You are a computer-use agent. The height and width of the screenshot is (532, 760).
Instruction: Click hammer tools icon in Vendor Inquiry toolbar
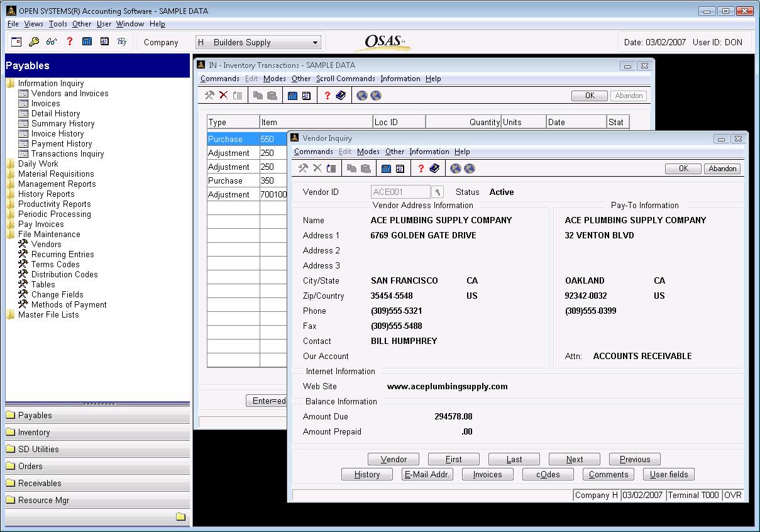303,169
